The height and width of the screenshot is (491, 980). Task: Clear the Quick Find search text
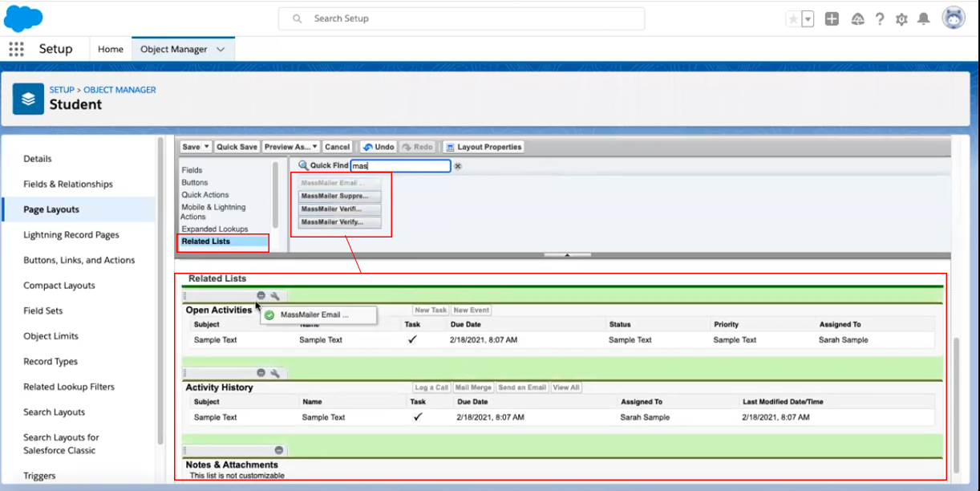click(458, 166)
